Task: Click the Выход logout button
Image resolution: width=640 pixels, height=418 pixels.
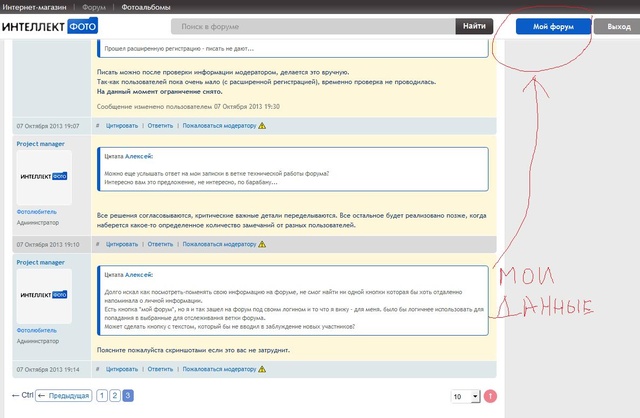Action: point(618,27)
